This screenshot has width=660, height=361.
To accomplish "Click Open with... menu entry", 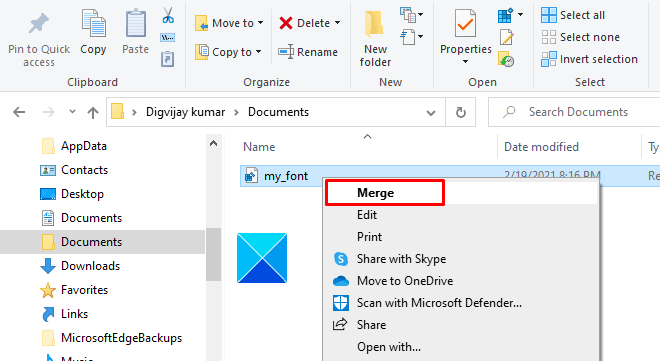I will [x=389, y=347].
